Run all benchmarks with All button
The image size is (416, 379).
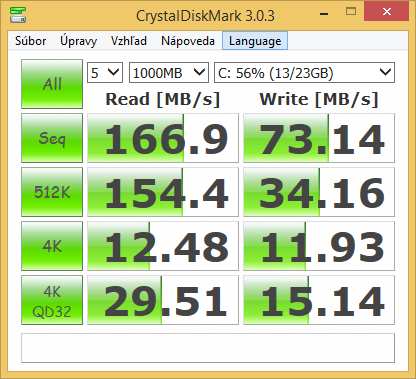(x=52, y=84)
